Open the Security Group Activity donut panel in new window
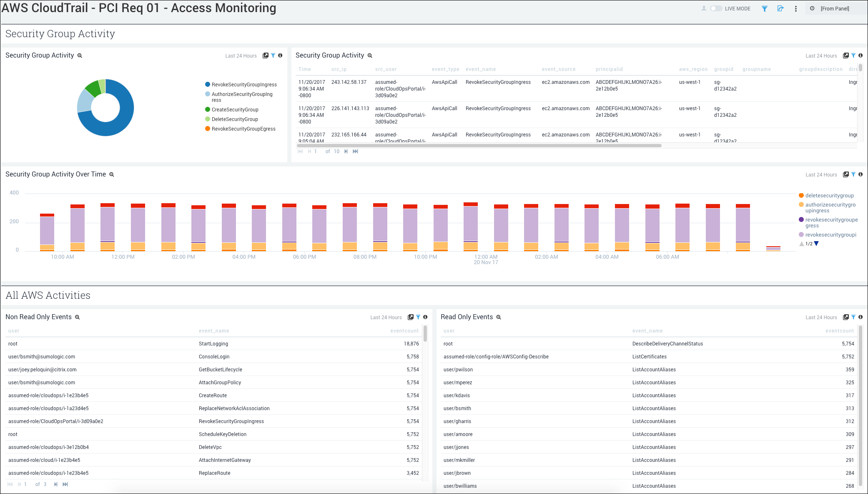 coord(266,55)
